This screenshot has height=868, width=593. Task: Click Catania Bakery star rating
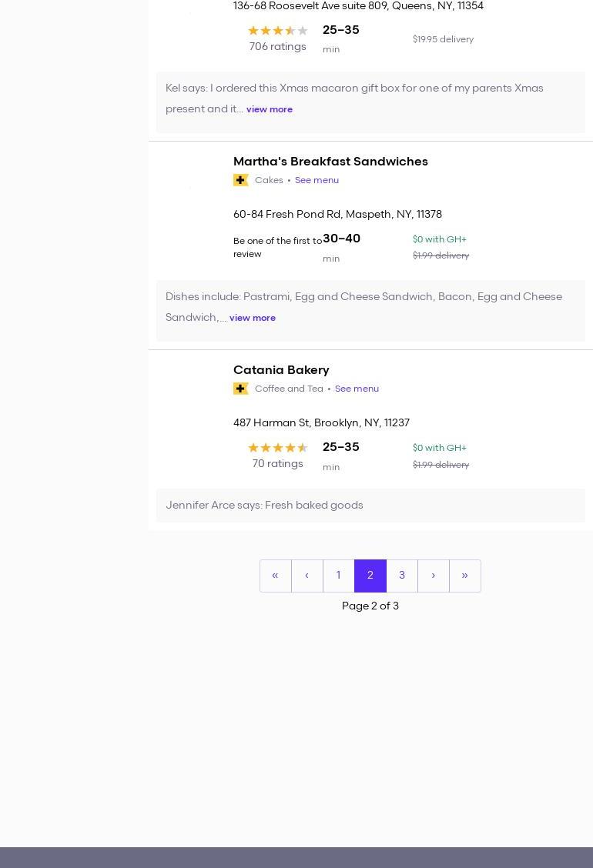(x=277, y=448)
